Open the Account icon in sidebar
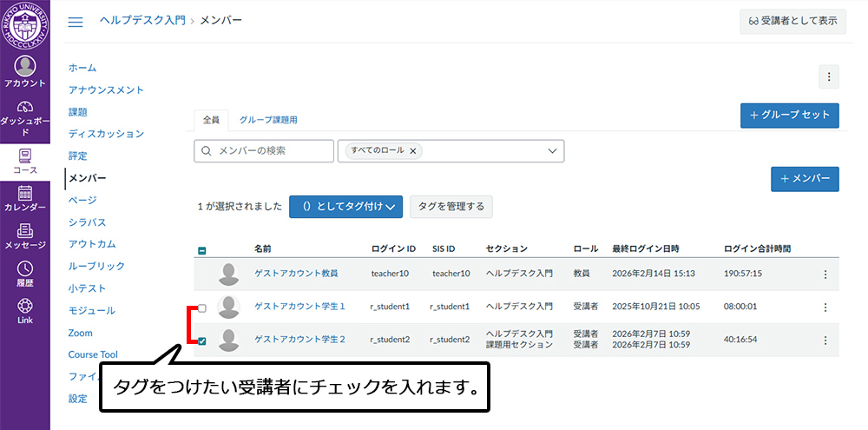The image size is (868, 430). [25, 71]
